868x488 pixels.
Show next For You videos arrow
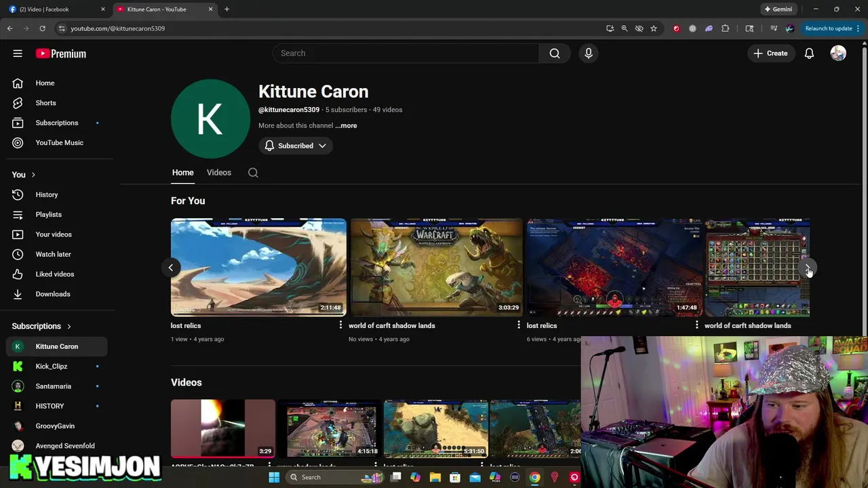point(808,268)
